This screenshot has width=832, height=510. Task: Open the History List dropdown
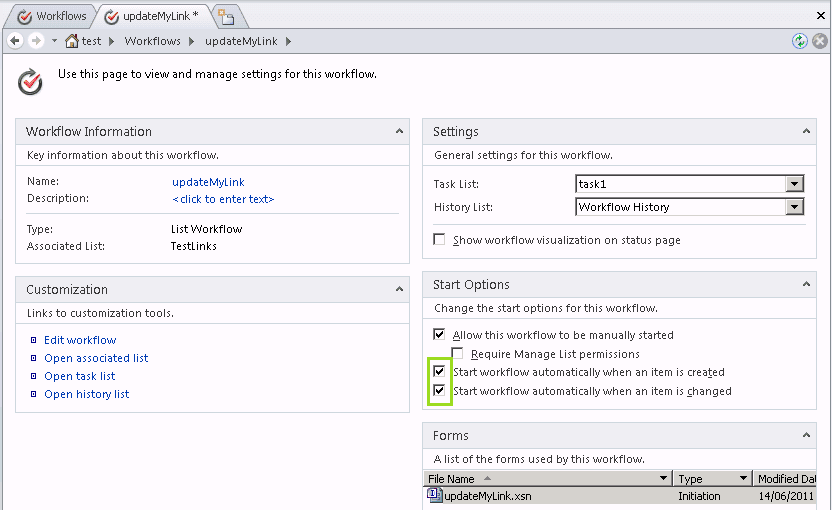click(794, 207)
